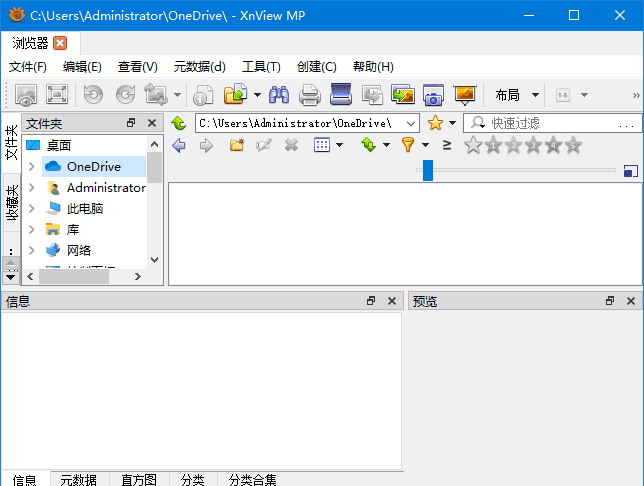Start the slideshow icon
Viewport: 644px width, 486px height.
(465, 95)
